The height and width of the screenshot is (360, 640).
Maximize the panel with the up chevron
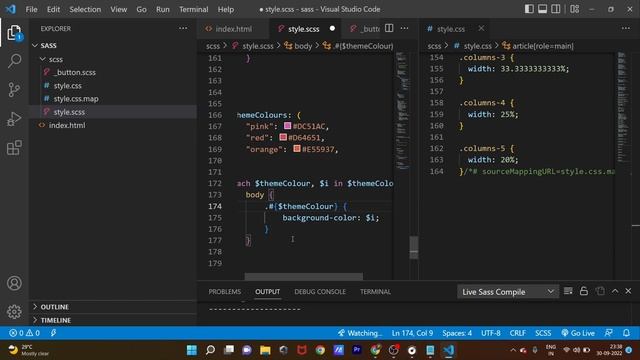tap(615, 291)
